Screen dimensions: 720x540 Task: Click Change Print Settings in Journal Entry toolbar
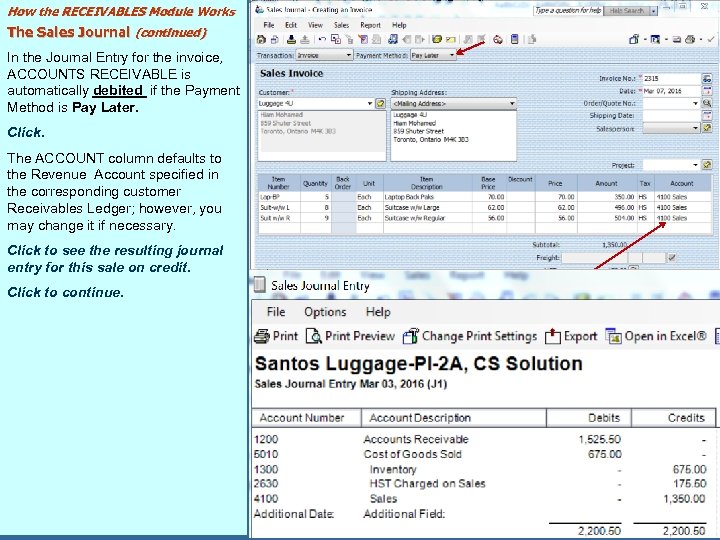pos(470,336)
